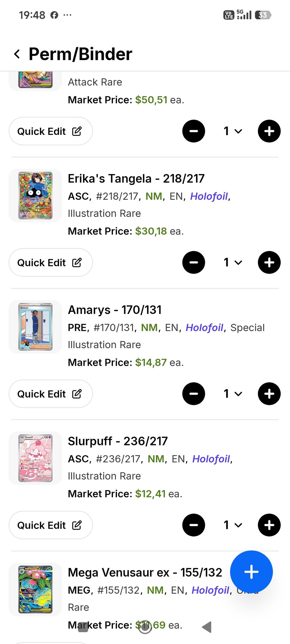The height and width of the screenshot is (644, 290).
Task: Tap the back arrow beside Perm/Binder
Action: (x=17, y=54)
